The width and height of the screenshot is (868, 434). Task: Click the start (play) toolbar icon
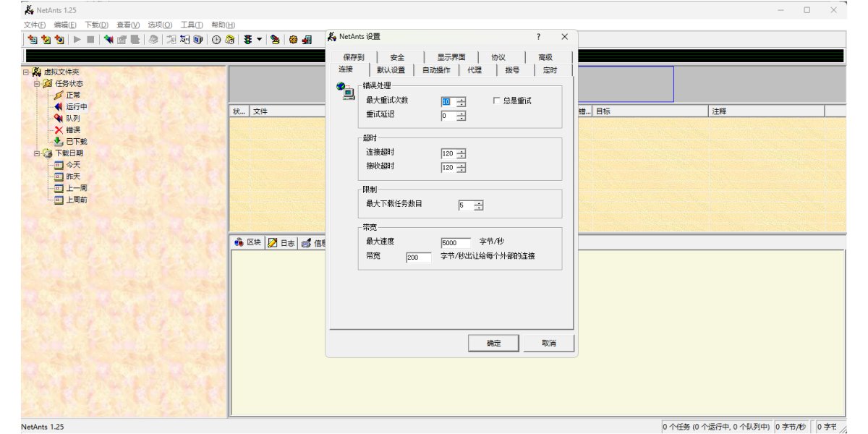[x=77, y=40]
